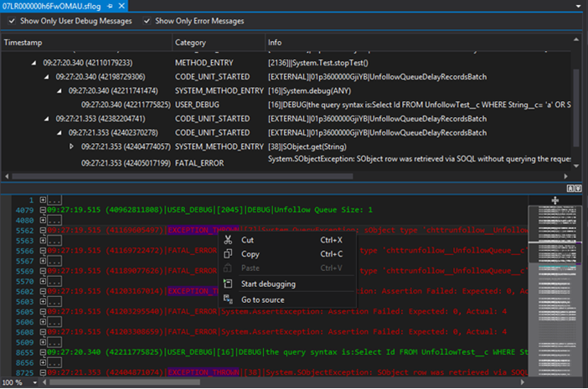Click the Cut scissors icon
Viewport: 588px width, 389px height.
pos(228,239)
